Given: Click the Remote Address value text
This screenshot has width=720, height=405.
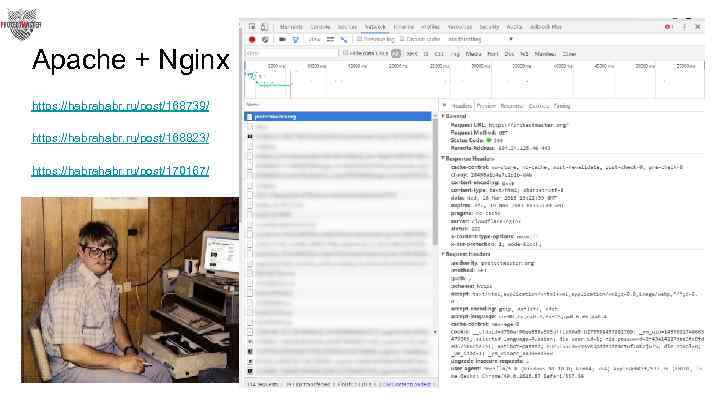Looking at the screenshot, I should click(x=524, y=148).
